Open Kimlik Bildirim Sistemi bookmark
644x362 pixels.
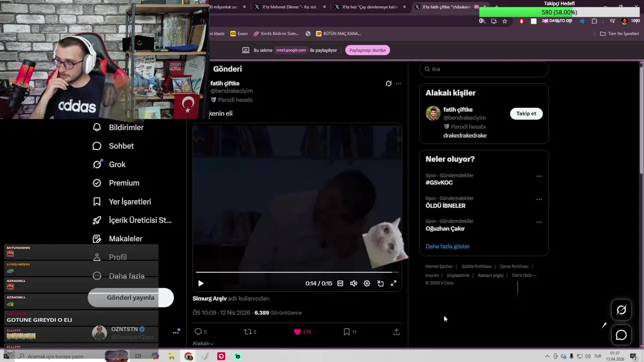[276, 34]
